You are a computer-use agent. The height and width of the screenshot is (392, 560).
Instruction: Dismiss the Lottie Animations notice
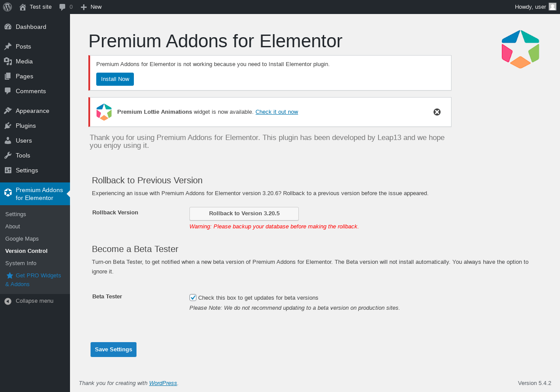(x=437, y=112)
